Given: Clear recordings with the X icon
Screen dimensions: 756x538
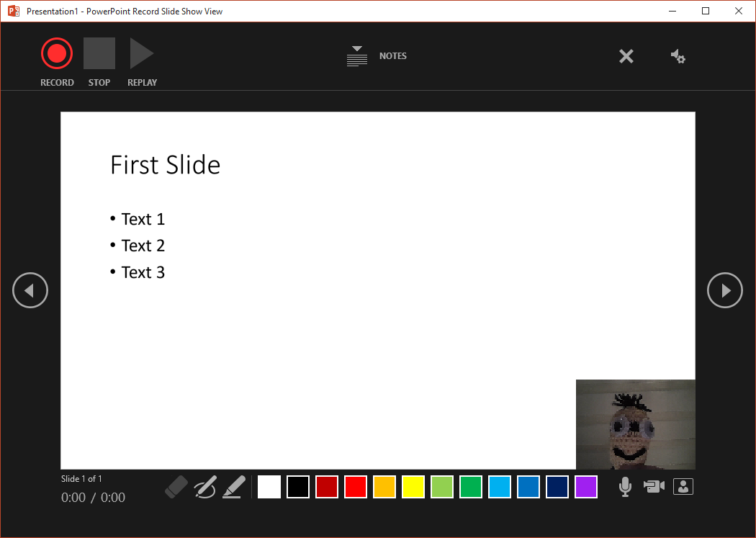Looking at the screenshot, I should [x=626, y=56].
